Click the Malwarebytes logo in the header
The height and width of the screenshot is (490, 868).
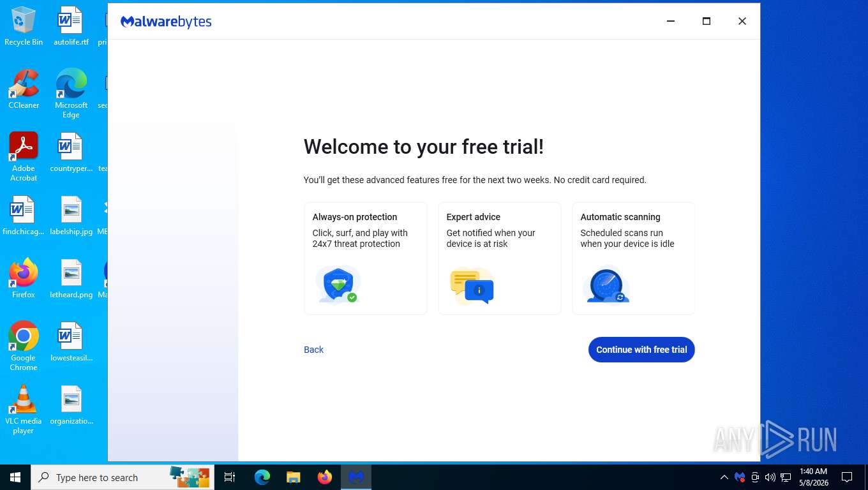pos(166,22)
